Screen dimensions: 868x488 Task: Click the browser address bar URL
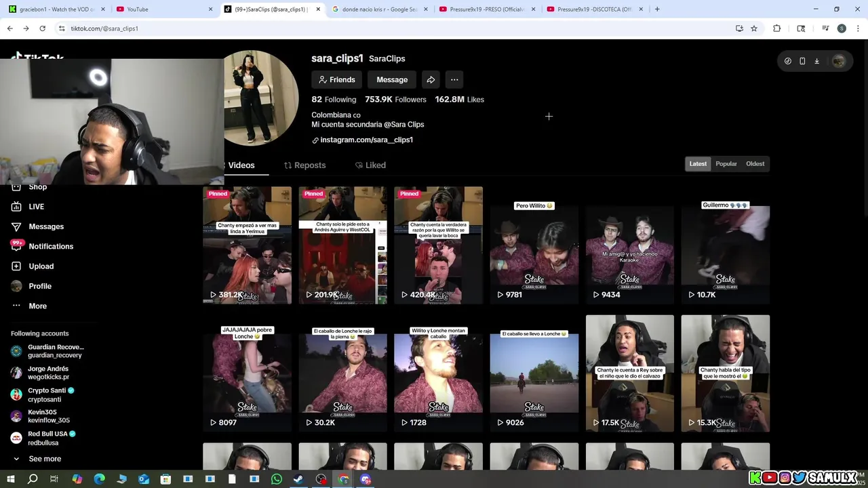click(104, 28)
